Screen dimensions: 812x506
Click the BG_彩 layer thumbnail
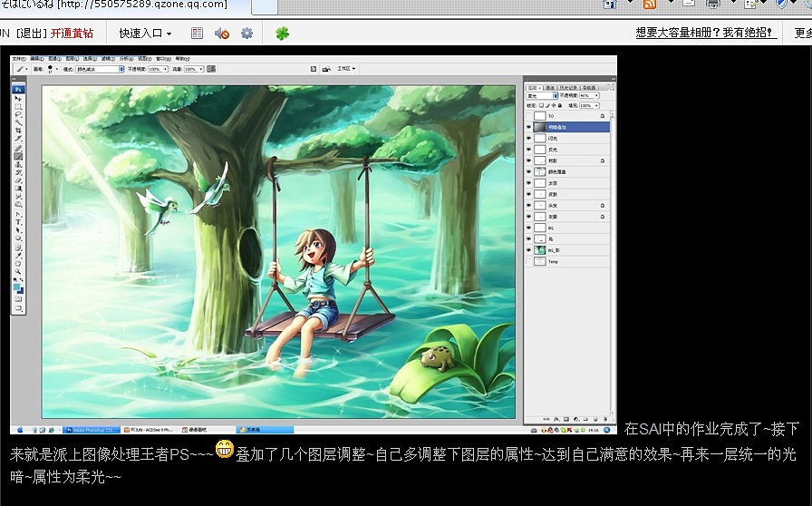(540, 250)
